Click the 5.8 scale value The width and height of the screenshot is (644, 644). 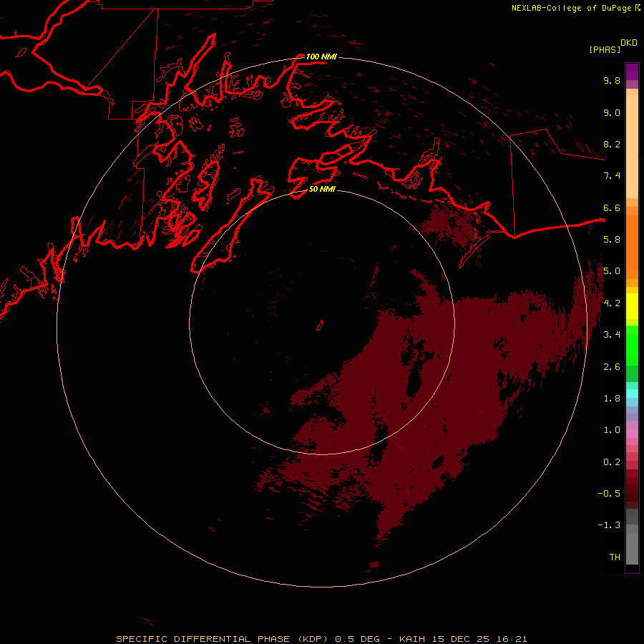click(612, 240)
